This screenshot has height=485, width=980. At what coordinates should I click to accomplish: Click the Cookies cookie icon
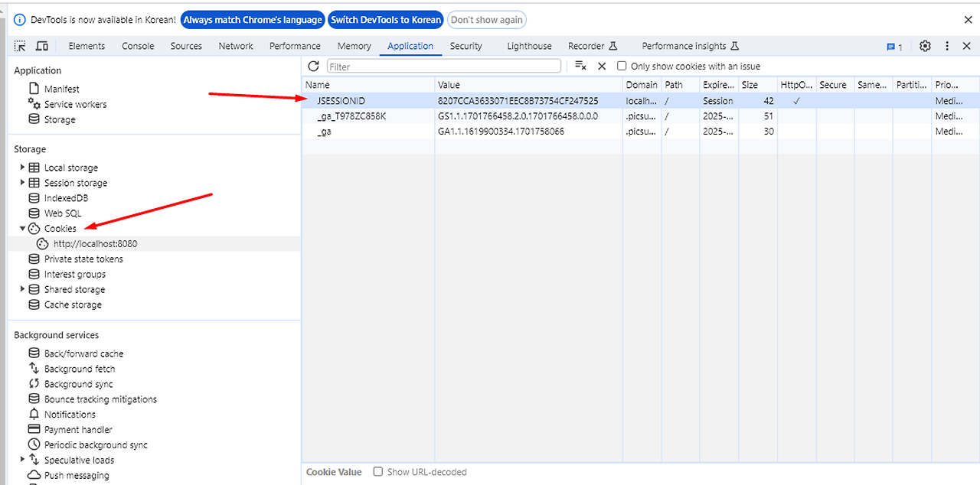[34, 228]
